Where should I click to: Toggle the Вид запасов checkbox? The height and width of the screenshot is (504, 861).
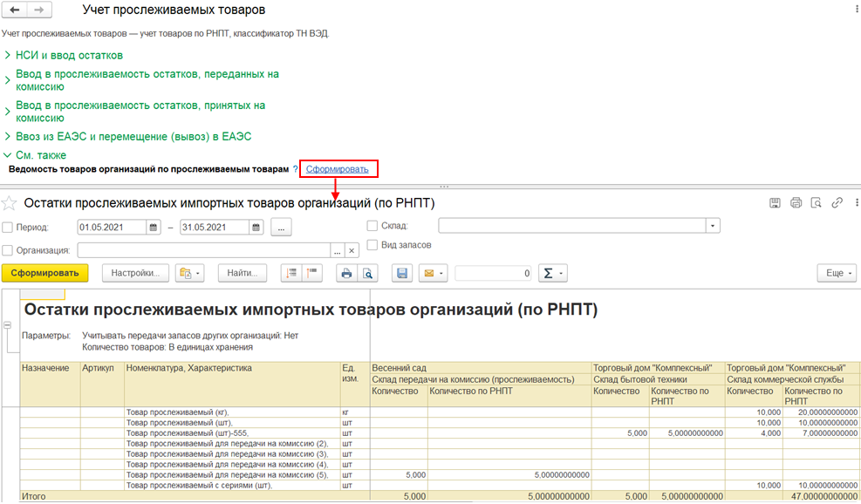pyautogui.click(x=372, y=245)
